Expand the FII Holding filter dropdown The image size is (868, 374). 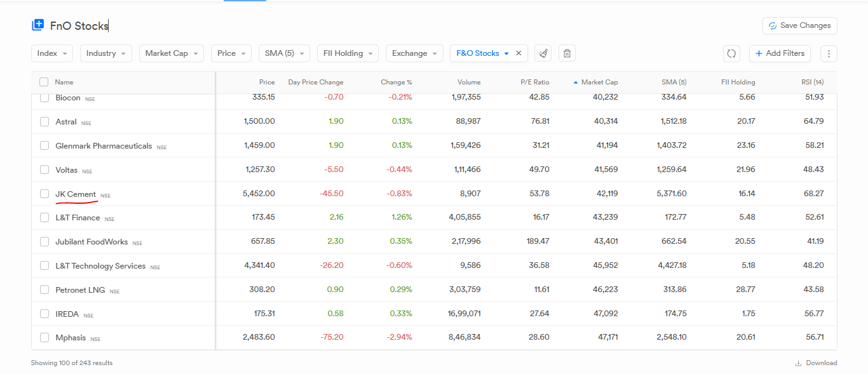(x=348, y=53)
